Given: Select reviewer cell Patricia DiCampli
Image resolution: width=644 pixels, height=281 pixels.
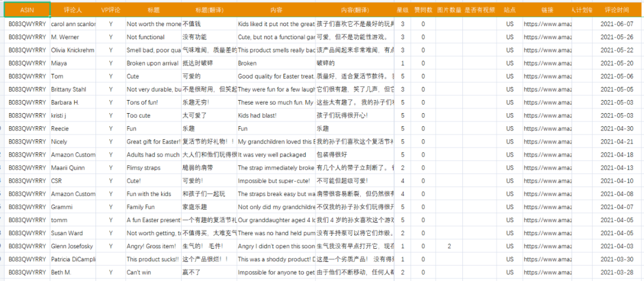Looking at the screenshot, I should (73, 259).
